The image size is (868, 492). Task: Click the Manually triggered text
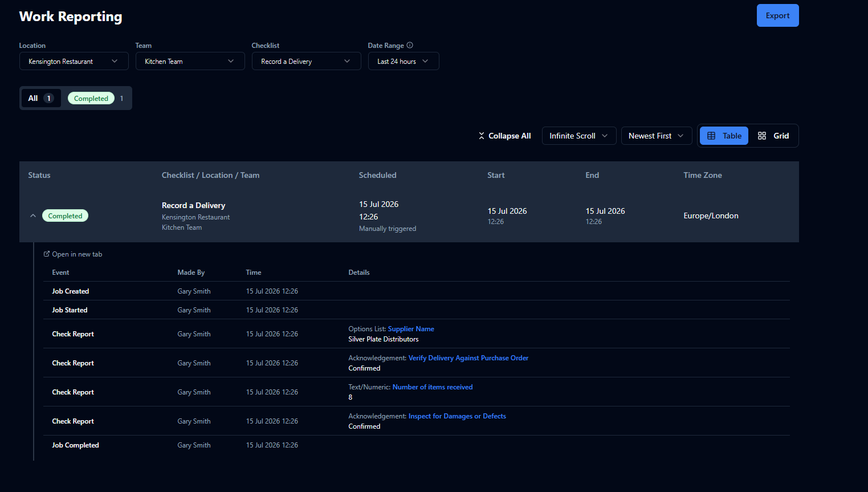388,229
